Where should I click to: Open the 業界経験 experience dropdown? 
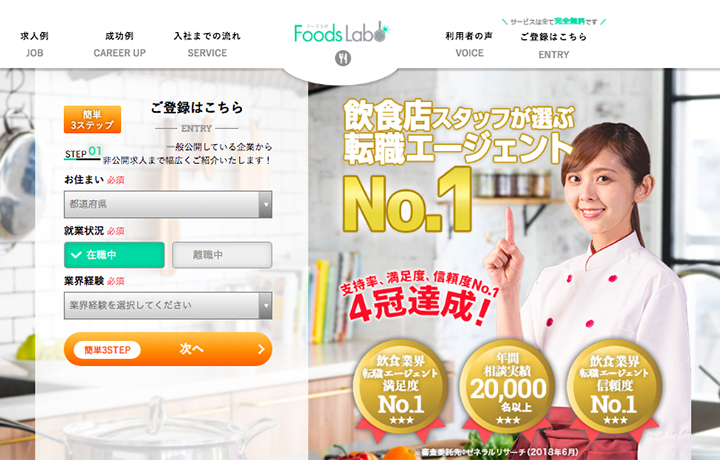[168, 305]
